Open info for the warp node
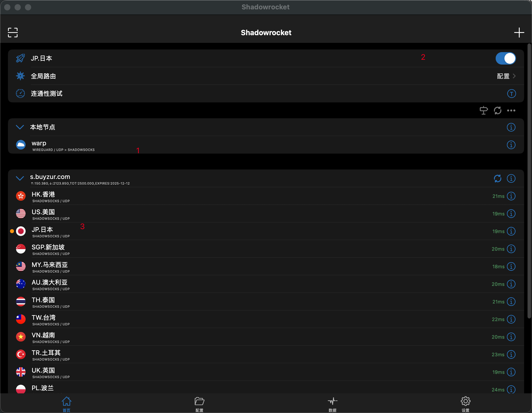 (x=511, y=145)
